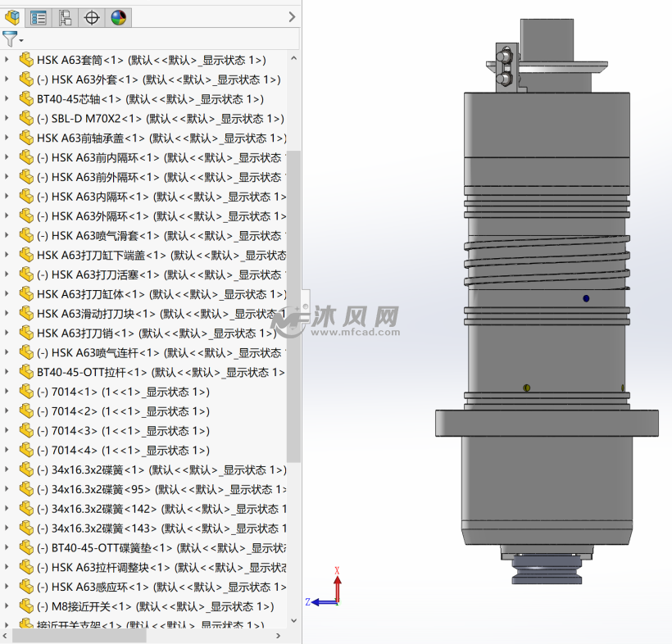
Task: Click part icon of BT40-45芯轴<1>
Action: 26,99
